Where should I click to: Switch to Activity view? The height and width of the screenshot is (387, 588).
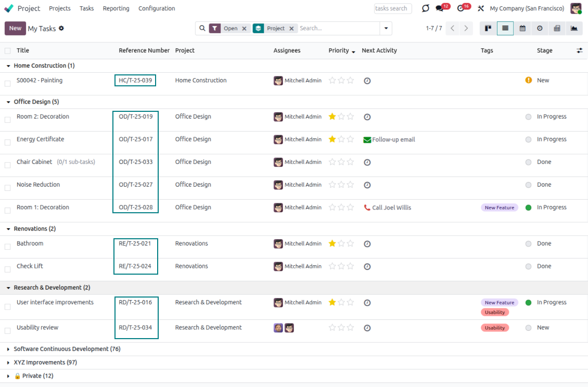pyautogui.click(x=540, y=28)
